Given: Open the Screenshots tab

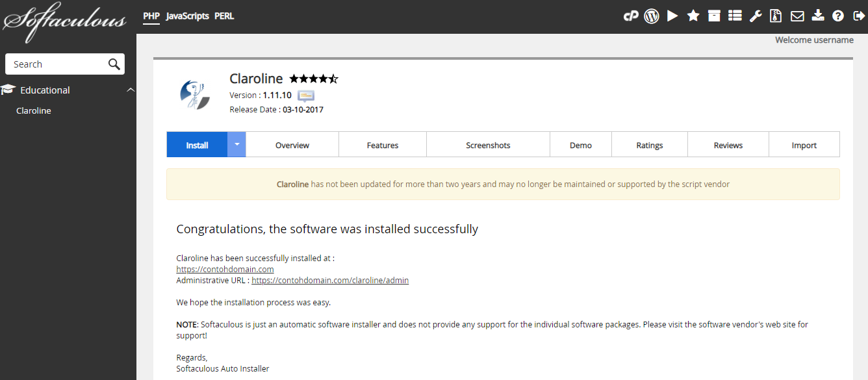Looking at the screenshot, I should (x=488, y=146).
